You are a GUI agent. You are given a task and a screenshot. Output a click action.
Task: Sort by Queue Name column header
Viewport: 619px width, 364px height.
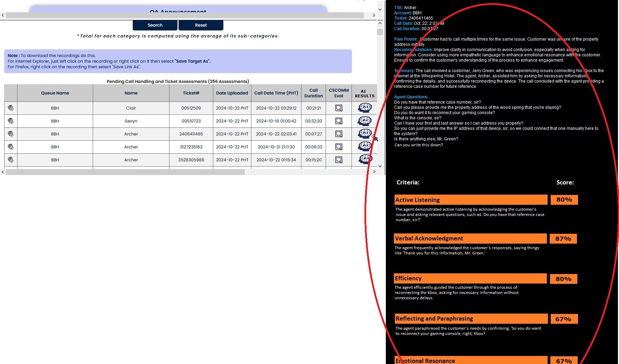[x=55, y=93]
